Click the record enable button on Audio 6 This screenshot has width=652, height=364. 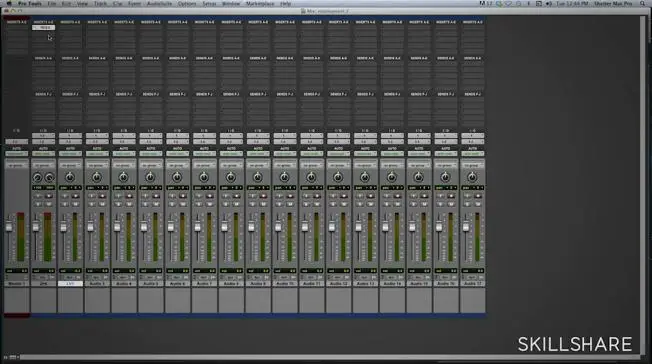183,196
